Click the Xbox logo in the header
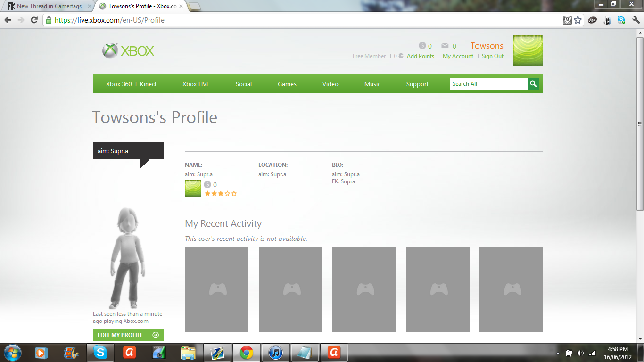Image resolution: width=644 pixels, height=362 pixels. (128, 51)
